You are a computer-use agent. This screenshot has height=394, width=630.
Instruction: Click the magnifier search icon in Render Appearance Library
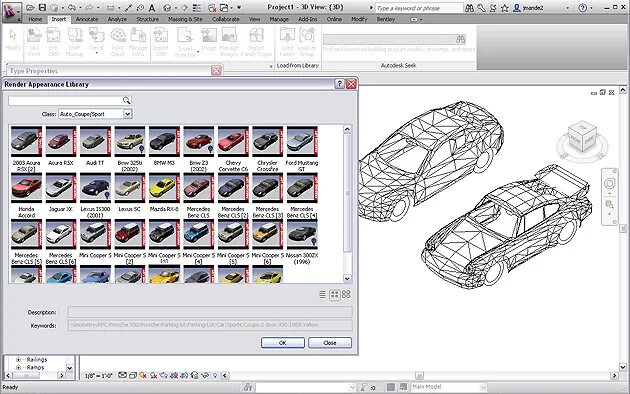click(126, 100)
